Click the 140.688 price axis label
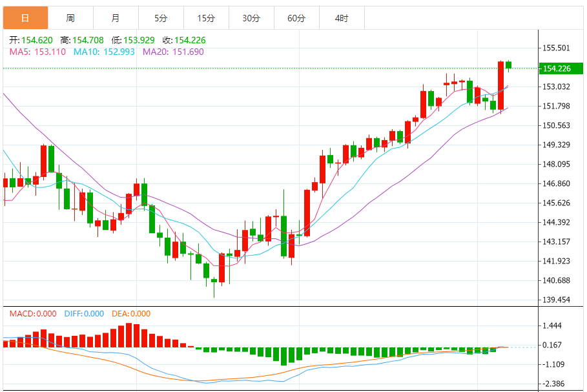This screenshot has width=587, height=392. [x=556, y=280]
